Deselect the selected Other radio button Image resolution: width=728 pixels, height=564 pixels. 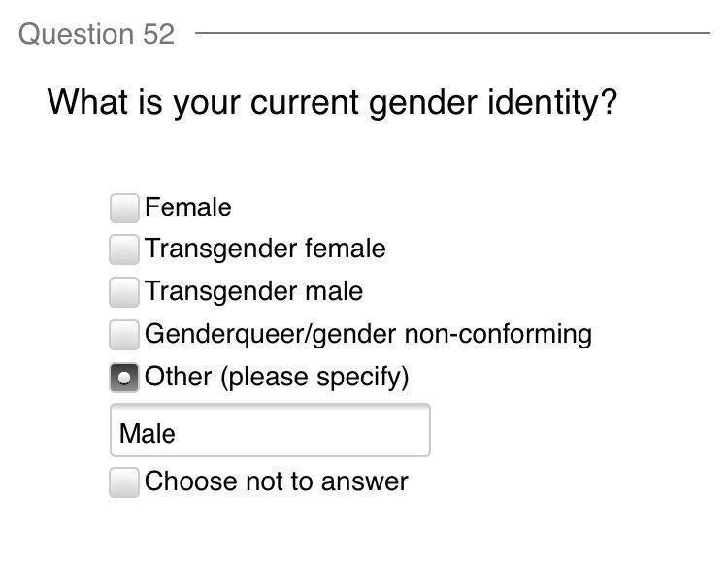coord(124,377)
